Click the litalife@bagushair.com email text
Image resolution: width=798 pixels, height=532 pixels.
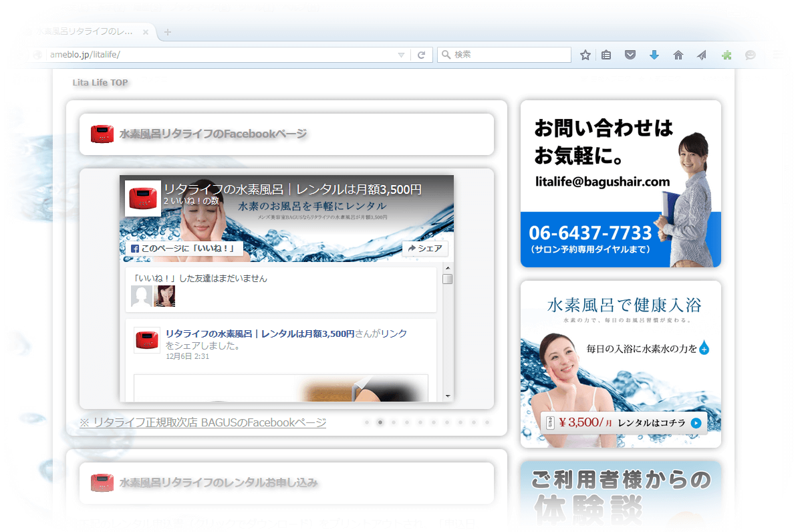(603, 182)
